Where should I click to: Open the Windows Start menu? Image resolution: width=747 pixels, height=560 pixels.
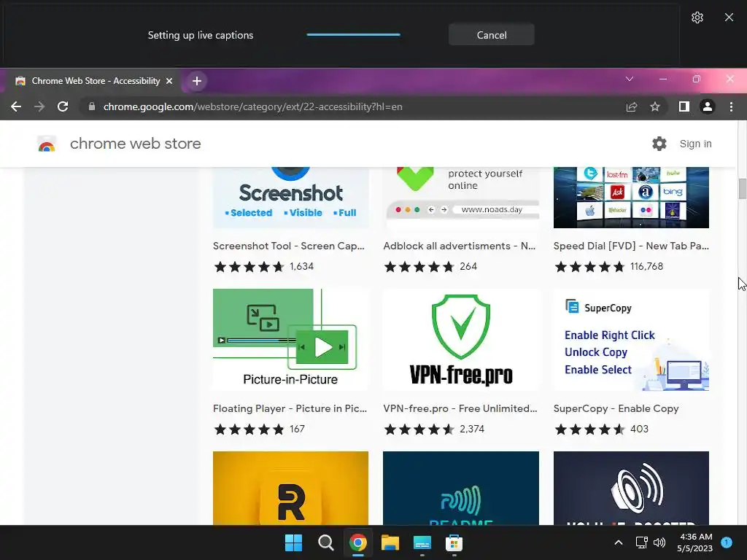[x=293, y=542]
